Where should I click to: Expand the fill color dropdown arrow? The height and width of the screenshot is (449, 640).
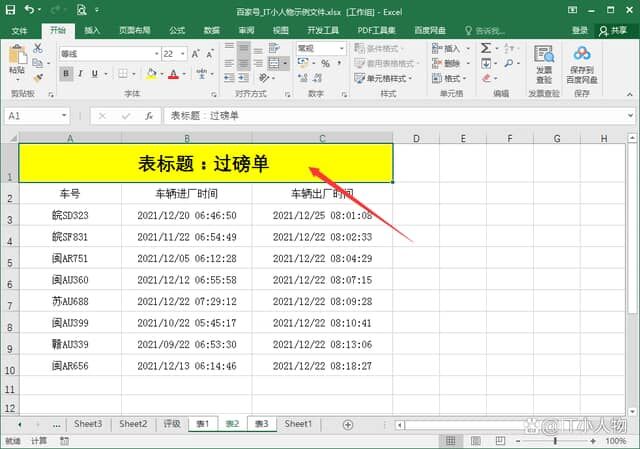coord(162,74)
